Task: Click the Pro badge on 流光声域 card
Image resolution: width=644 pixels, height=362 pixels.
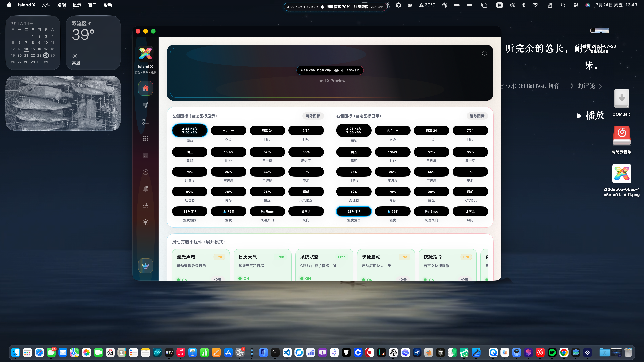Action: tap(219, 257)
